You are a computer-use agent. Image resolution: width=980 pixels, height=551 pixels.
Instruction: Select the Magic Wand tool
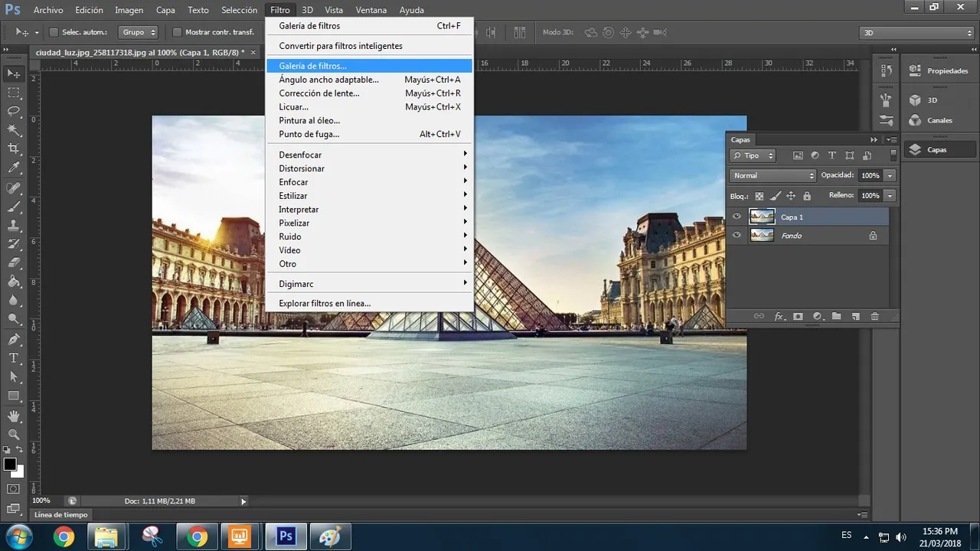pyautogui.click(x=14, y=131)
